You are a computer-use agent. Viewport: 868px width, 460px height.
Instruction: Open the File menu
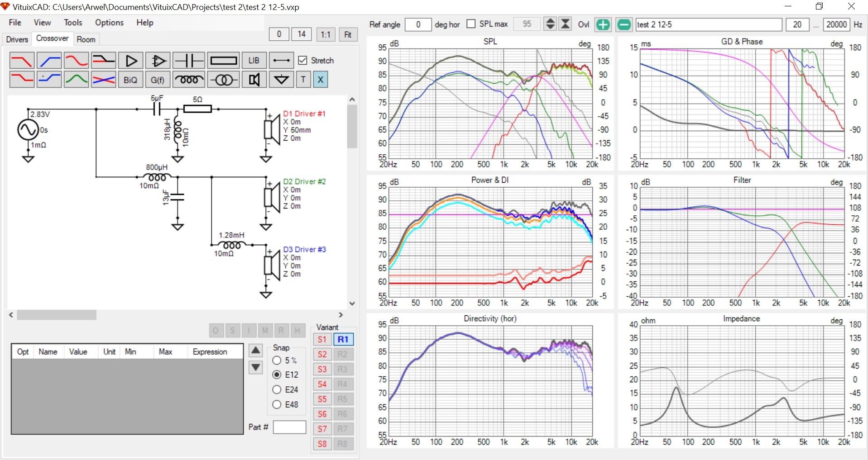(x=15, y=23)
